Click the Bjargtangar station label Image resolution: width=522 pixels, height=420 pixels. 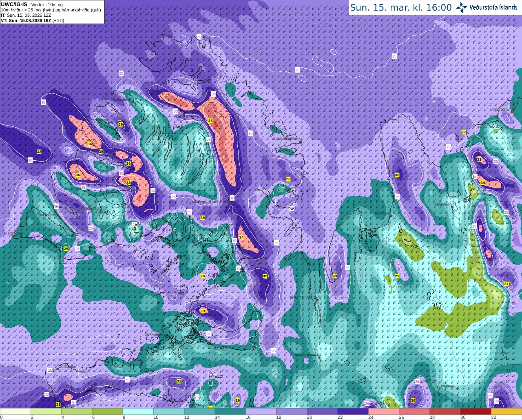point(13,234)
